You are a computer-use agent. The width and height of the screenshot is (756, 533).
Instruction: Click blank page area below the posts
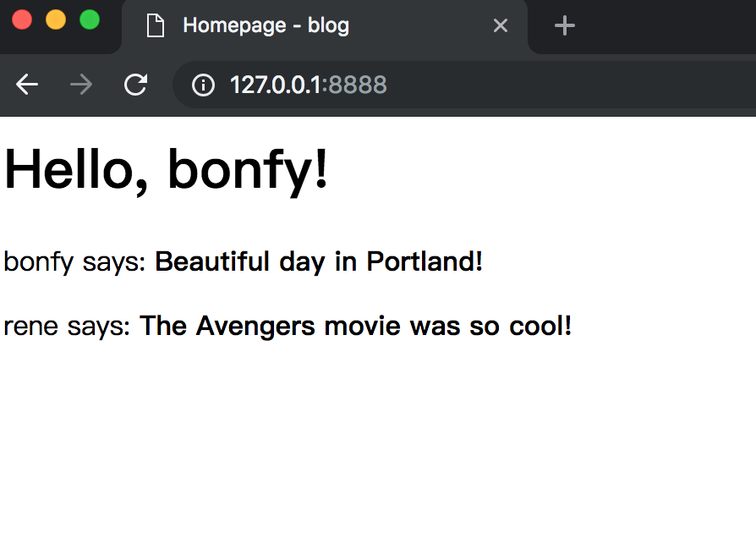pyautogui.click(x=378, y=440)
